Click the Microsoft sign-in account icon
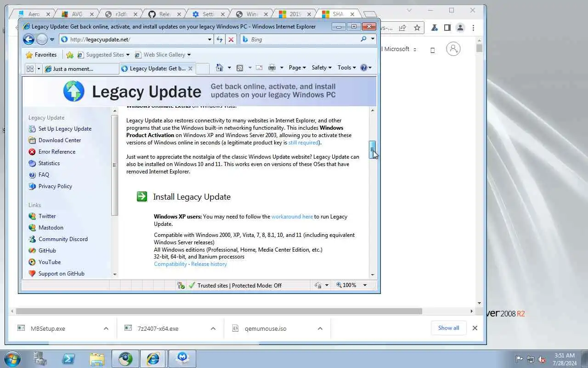This screenshot has width=588, height=368. 453,49
